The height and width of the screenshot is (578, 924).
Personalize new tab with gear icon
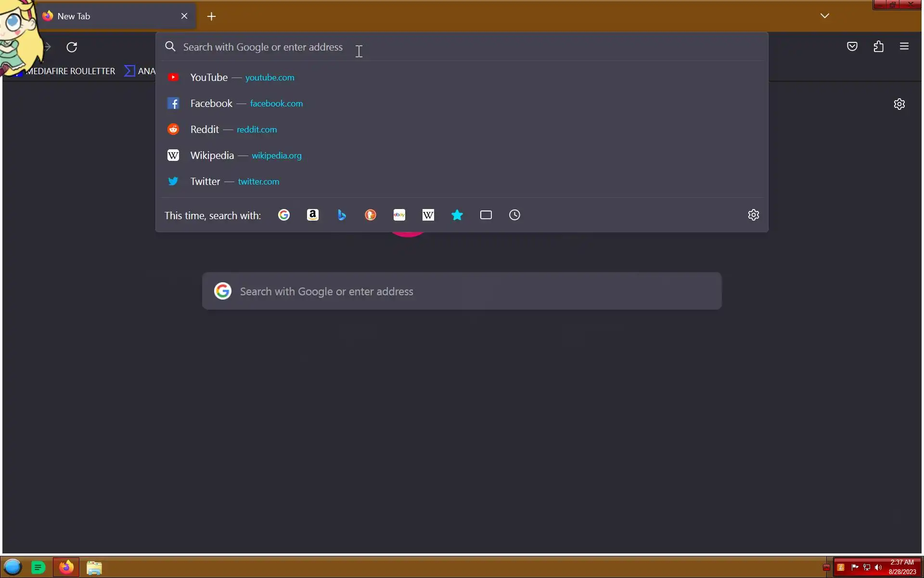(x=899, y=104)
